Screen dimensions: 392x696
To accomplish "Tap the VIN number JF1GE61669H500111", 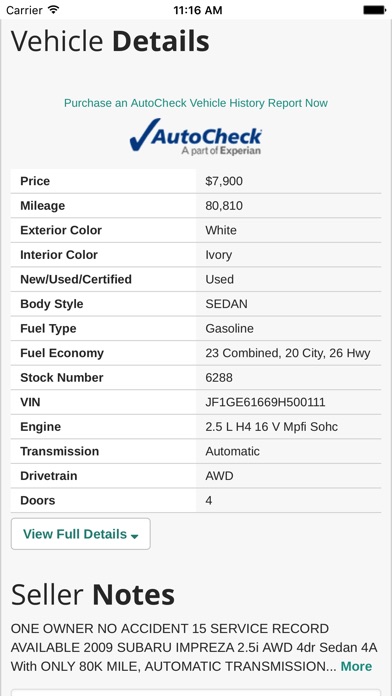I will click(x=265, y=402).
